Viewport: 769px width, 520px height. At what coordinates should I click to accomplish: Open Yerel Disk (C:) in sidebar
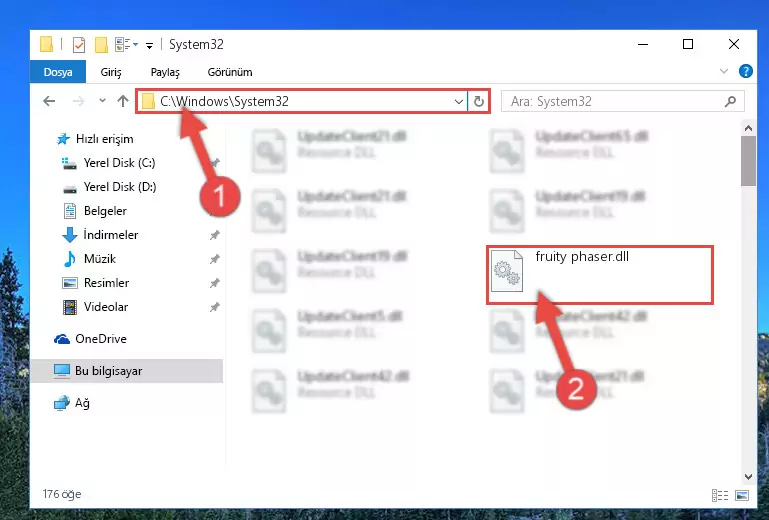(x=119, y=163)
